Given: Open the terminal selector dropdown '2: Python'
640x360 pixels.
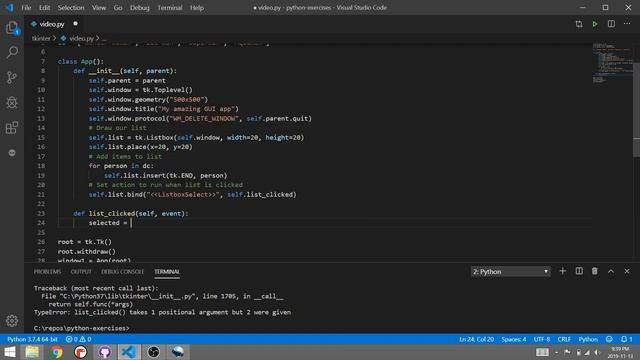Looking at the screenshot, I should (x=510, y=271).
